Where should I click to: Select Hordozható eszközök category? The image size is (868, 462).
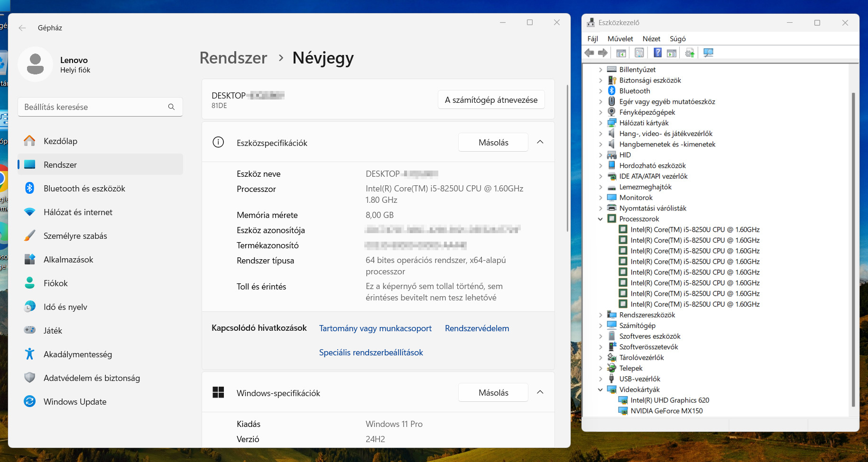click(653, 166)
